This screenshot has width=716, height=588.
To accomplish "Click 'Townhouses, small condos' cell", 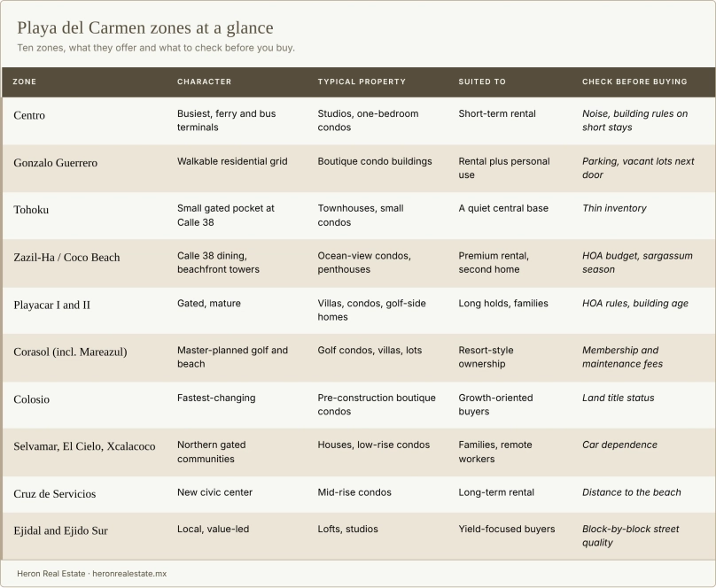I will coord(361,215).
